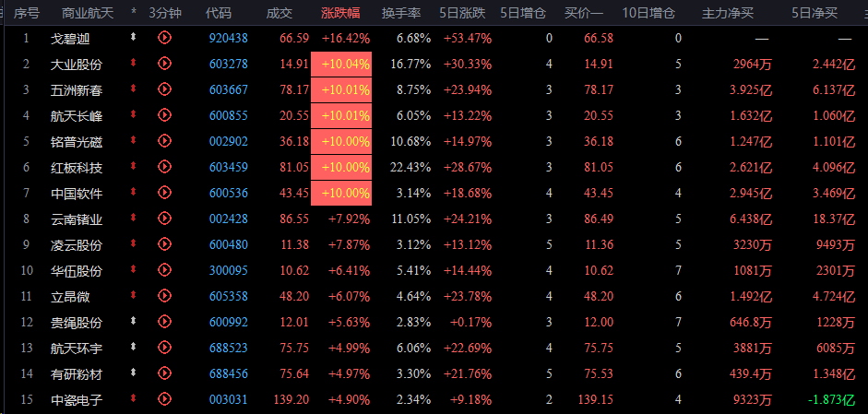Viewport: 868px width, 414px height.
Task: Click the red marker icon for 红板科技
Action: pyautogui.click(x=133, y=166)
